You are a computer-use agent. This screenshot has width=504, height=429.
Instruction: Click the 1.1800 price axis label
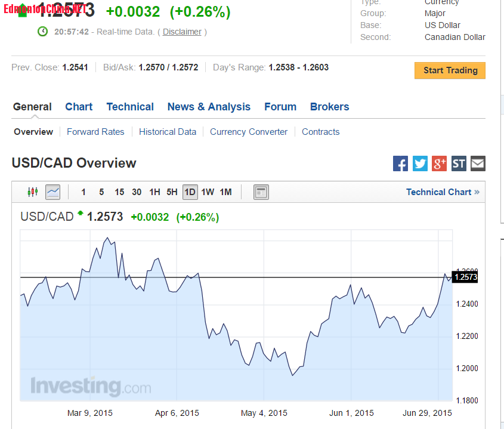(467, 400)
